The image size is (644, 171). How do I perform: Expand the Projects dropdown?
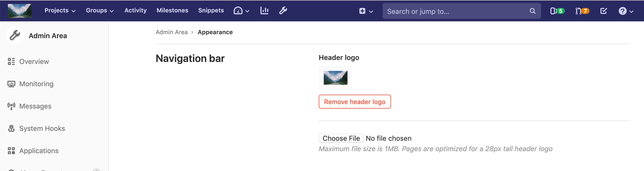click(x=60, y=10)
